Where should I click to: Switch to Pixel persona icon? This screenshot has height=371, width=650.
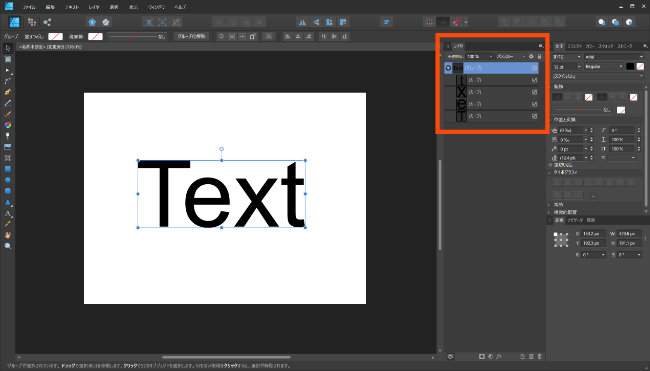pyautogui.click(x=32, y=22)
